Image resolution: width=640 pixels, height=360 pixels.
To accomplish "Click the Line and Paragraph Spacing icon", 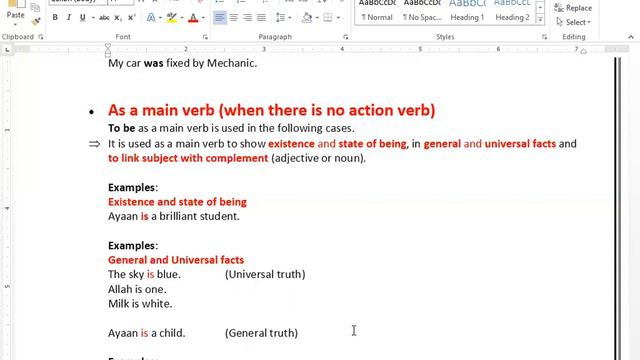I will coord(280,18).
